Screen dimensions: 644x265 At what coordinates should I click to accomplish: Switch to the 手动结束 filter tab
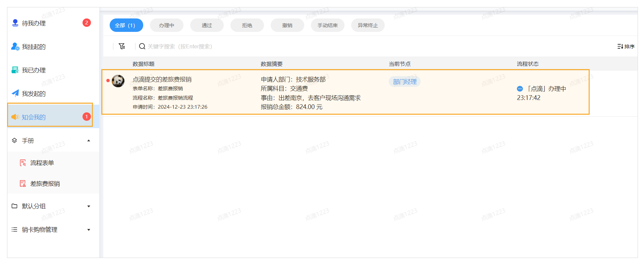click(328, 25)
